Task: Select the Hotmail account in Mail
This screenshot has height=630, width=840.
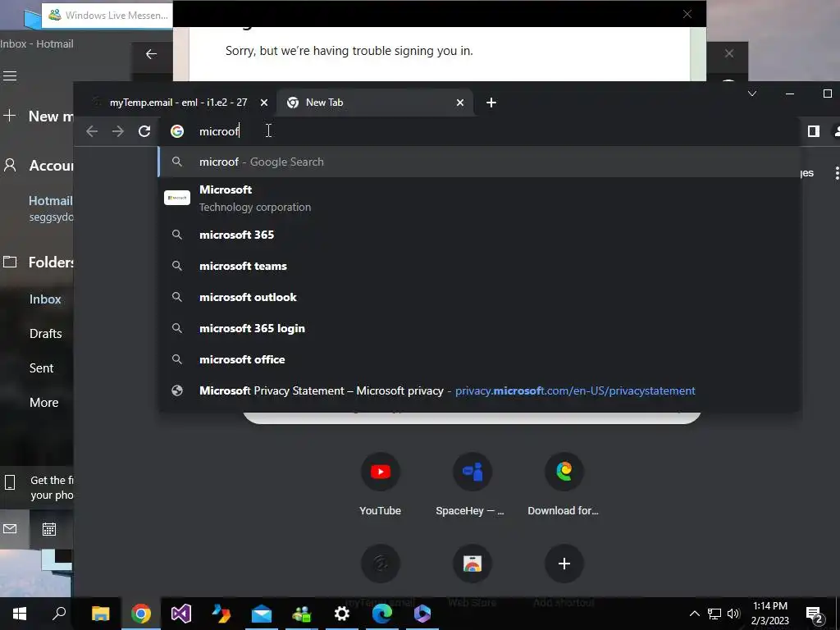Action: 51,208
